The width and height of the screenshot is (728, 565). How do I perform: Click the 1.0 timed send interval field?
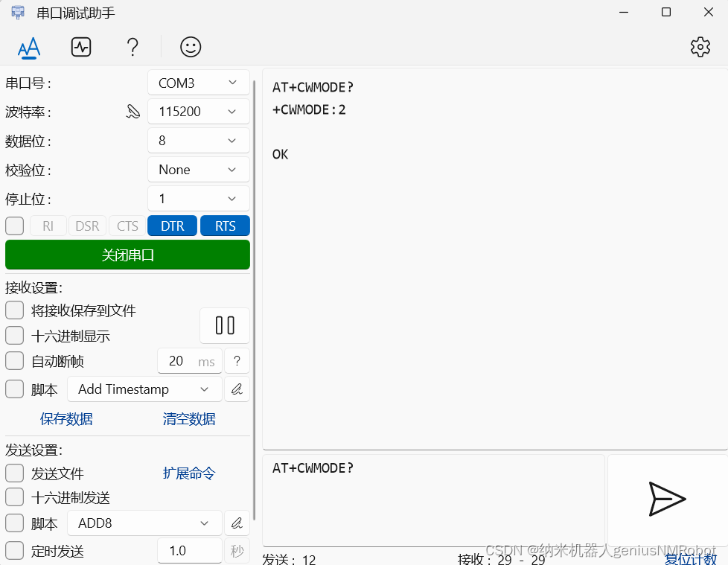point(189,551)
